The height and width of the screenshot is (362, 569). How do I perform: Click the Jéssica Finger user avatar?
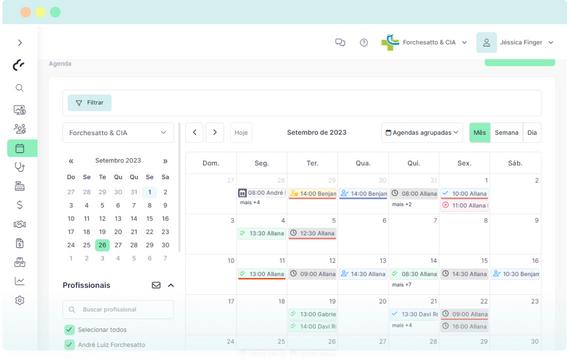coord(486,43)
